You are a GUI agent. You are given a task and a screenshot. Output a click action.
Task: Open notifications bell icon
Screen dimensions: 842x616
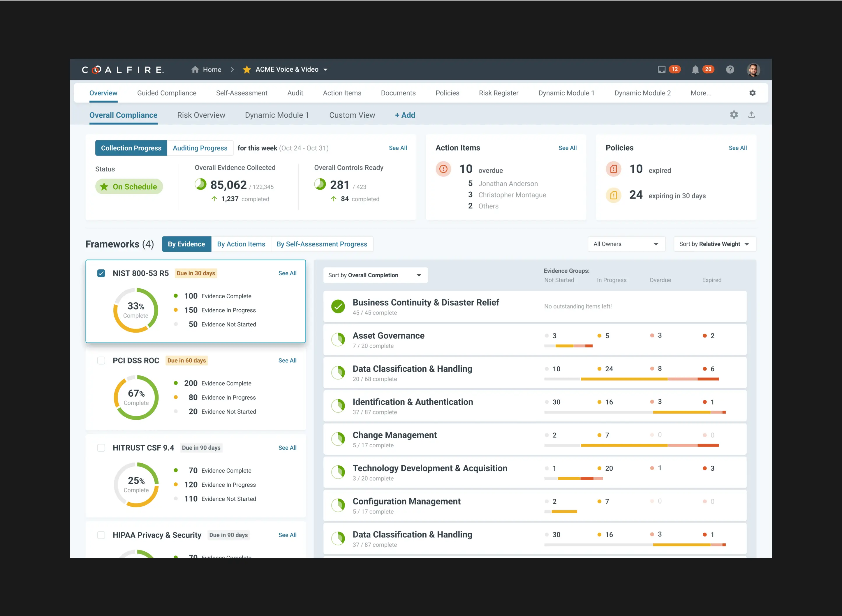695,69
